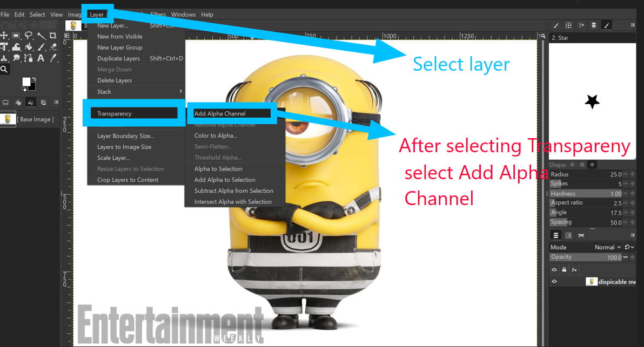Select the Smudge tool
Image resolution: width=644 pixels, height=347 pixels.
pos(16,58)
